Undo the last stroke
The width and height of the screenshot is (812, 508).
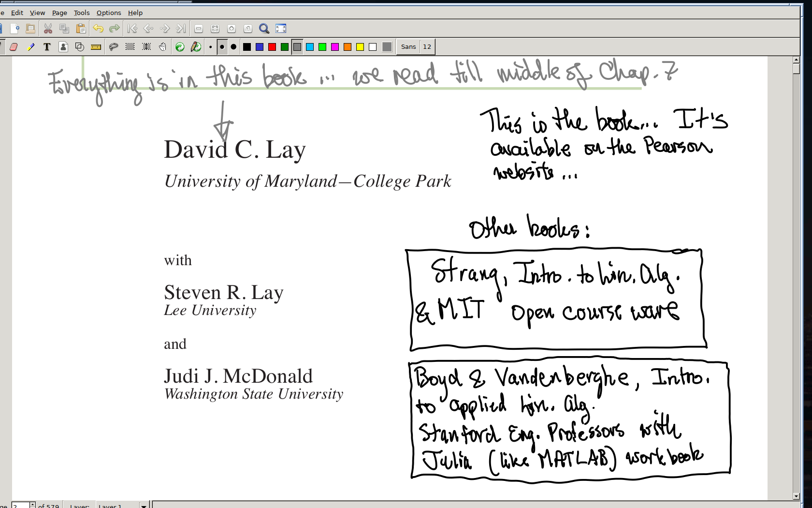[98, 28]
